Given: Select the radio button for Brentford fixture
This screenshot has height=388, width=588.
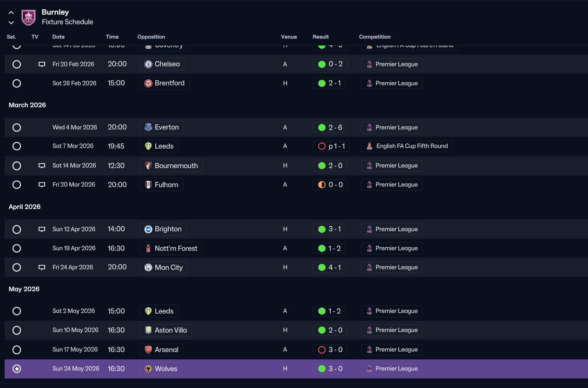Looking at the screenshot, I should [17, 83].
